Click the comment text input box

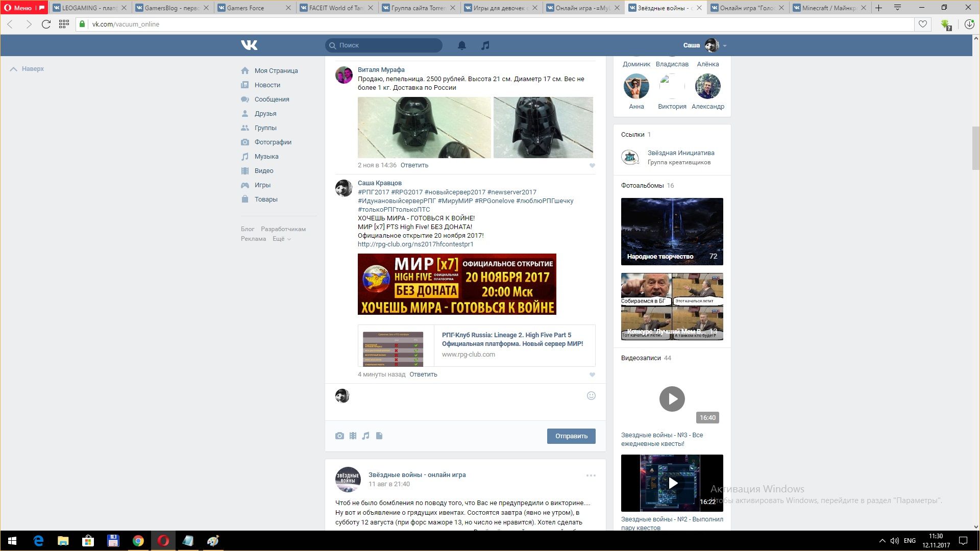click(468, 402)
